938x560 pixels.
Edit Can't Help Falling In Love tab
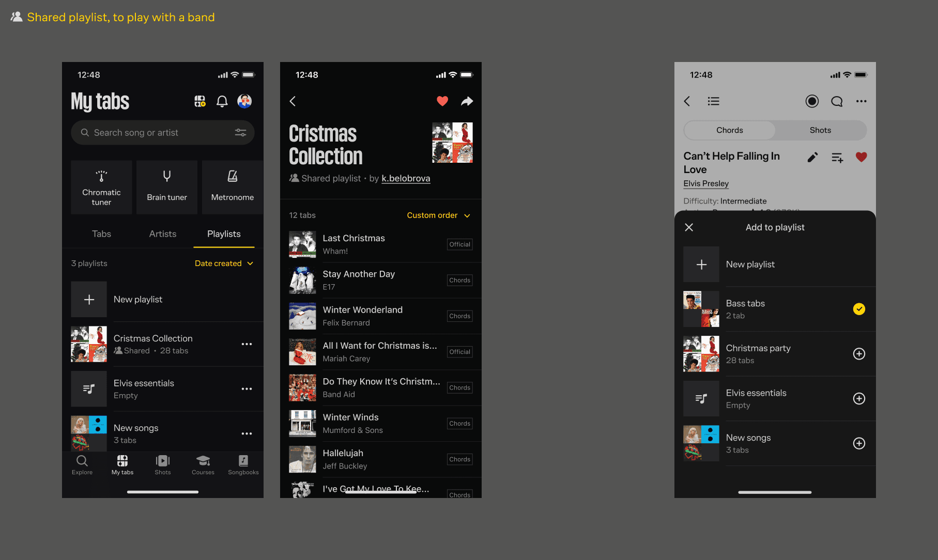tap(812, 157)
